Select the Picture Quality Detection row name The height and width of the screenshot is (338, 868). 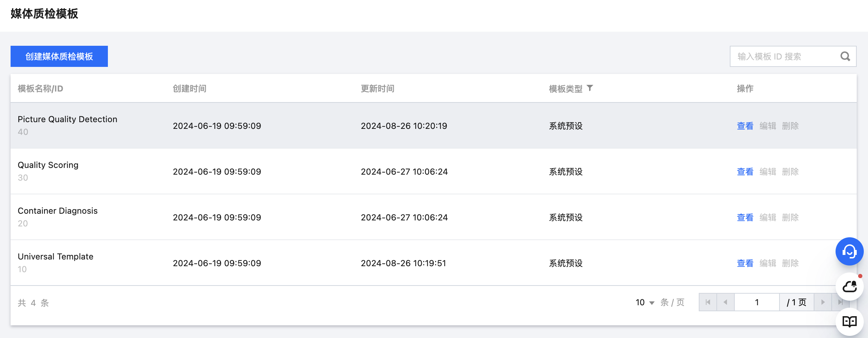67,119
